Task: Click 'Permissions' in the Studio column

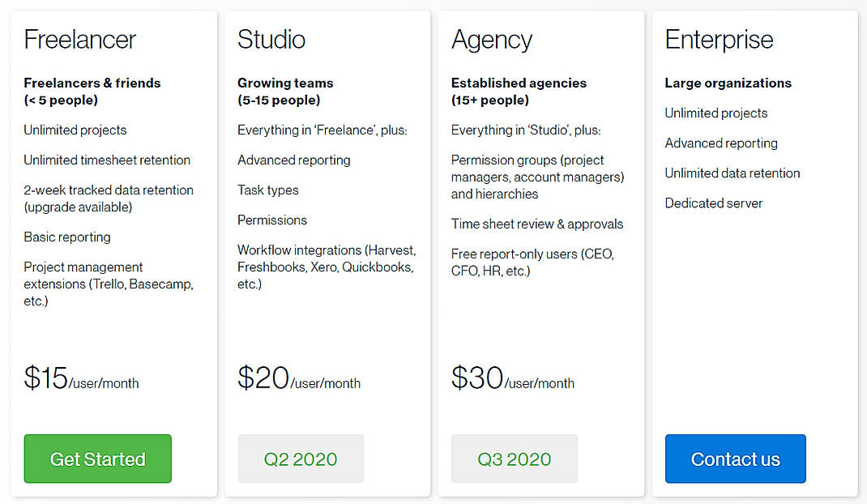Action: tap(272, 220)
